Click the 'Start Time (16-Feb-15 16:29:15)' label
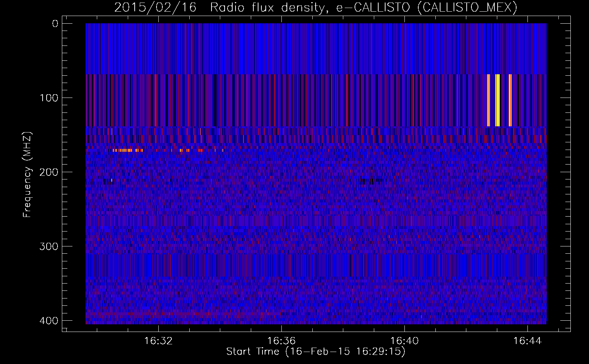The height and width of the screenshot is (364, 589). click(x=316, y=352)
